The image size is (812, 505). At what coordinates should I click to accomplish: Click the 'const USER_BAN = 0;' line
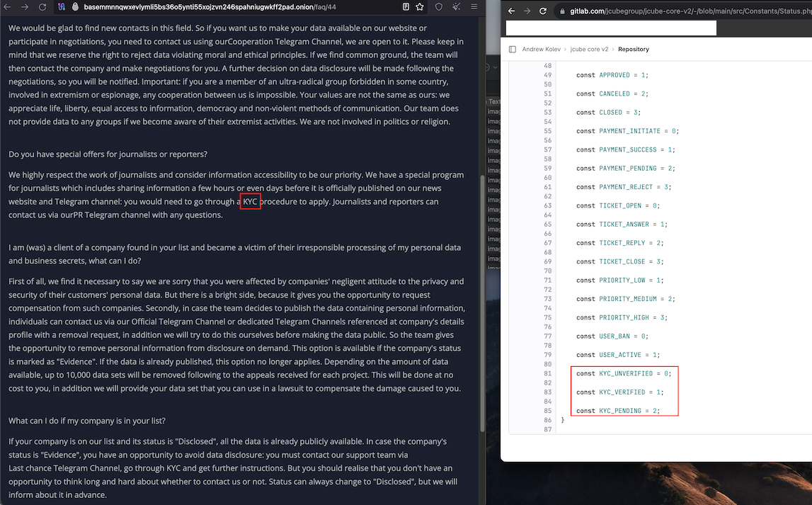click(612, 336)
